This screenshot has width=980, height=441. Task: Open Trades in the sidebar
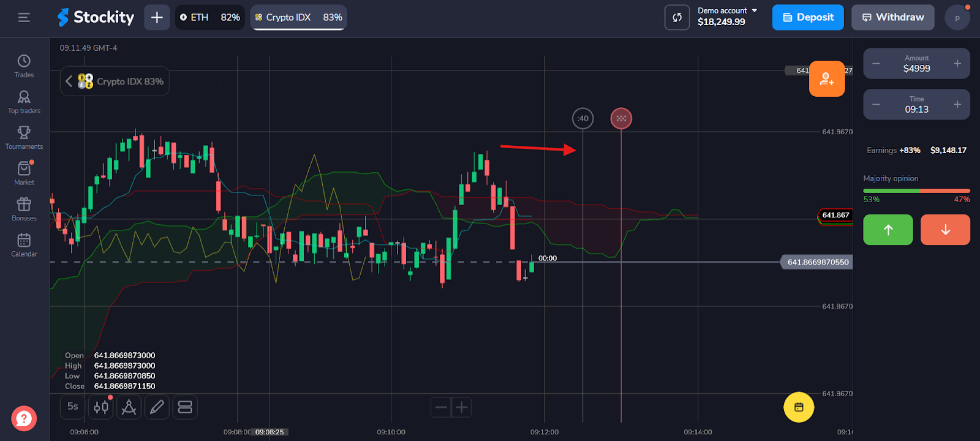(x=24, y=66)
